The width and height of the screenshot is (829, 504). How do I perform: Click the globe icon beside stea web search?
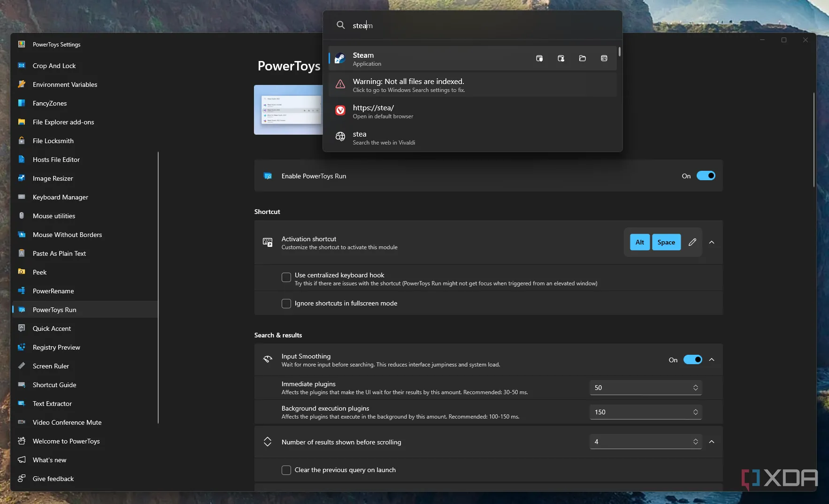(340, 137)
